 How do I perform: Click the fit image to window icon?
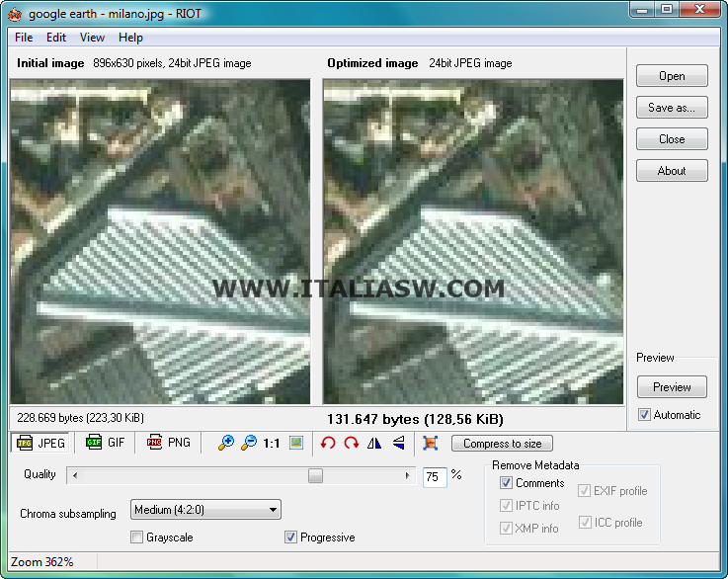pyautogui.click(x=296, y=443)
